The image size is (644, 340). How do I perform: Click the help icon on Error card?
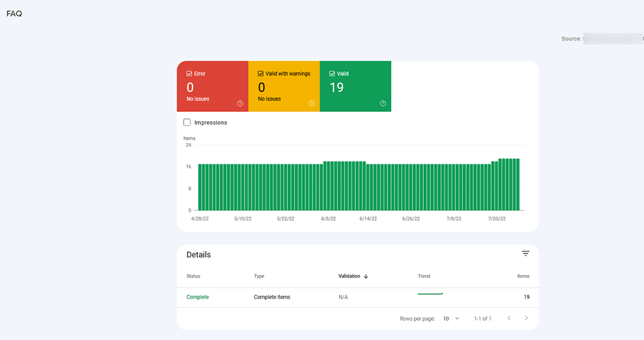click(x=240, y=104)
